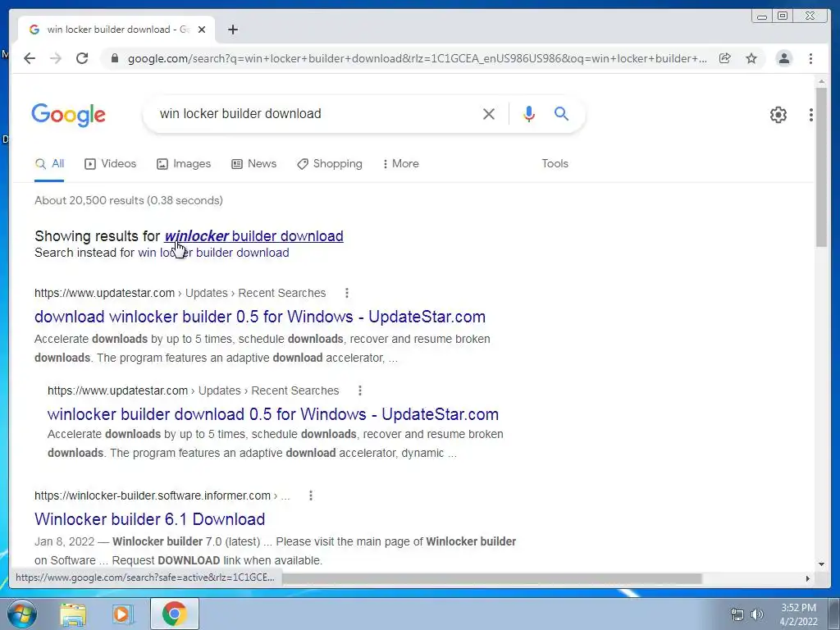
Task: Open the Chrome profile avatar menu
Action: pyautogui.click(x=783, y=58)
